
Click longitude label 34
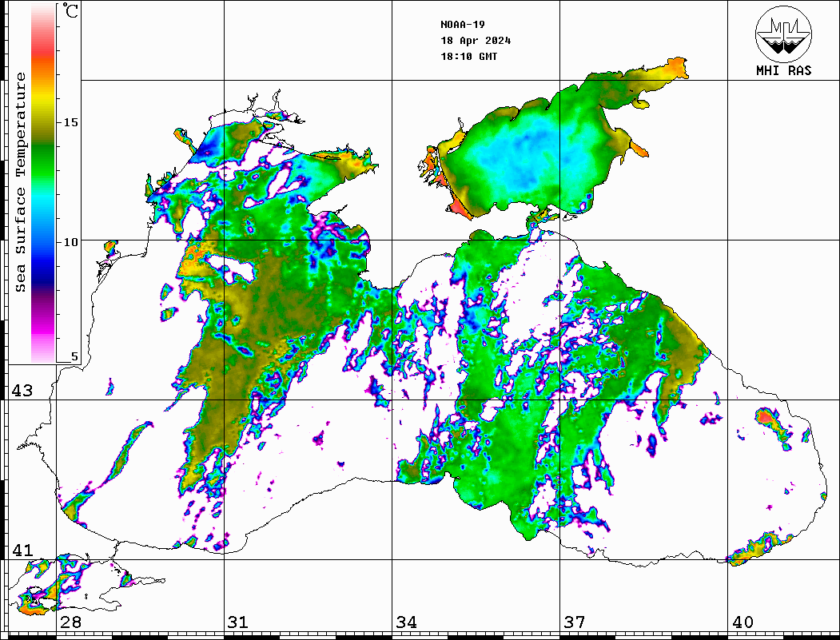(406, 622)
